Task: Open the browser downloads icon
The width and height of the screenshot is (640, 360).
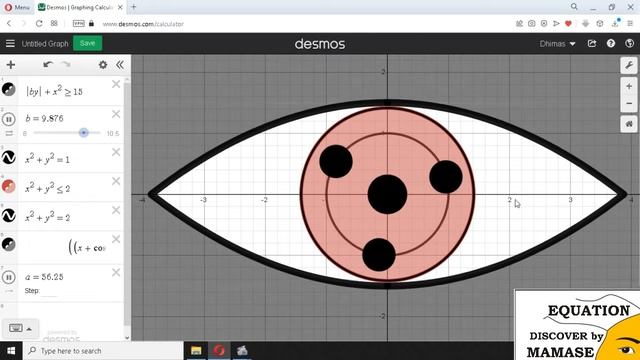Action: tap(615, 23)
